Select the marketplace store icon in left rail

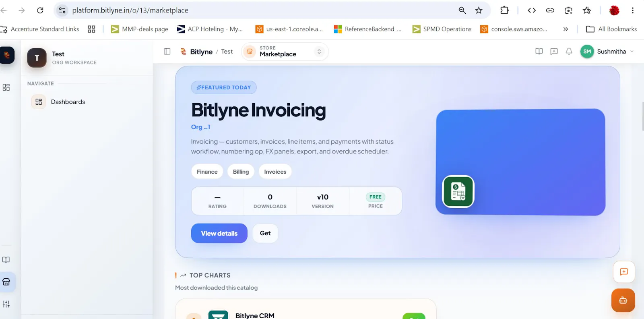coord(6,282)
